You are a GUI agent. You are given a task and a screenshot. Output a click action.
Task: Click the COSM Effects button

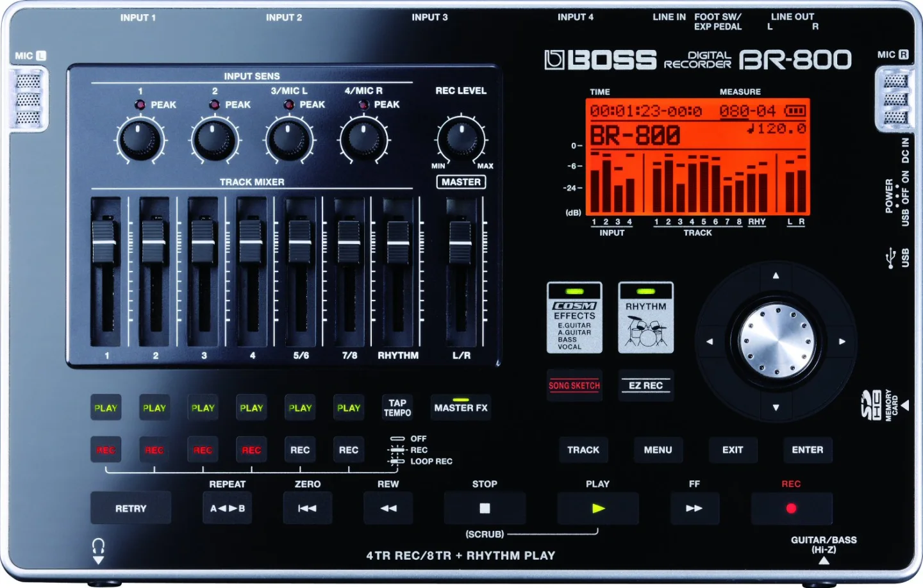pos(574,318)
